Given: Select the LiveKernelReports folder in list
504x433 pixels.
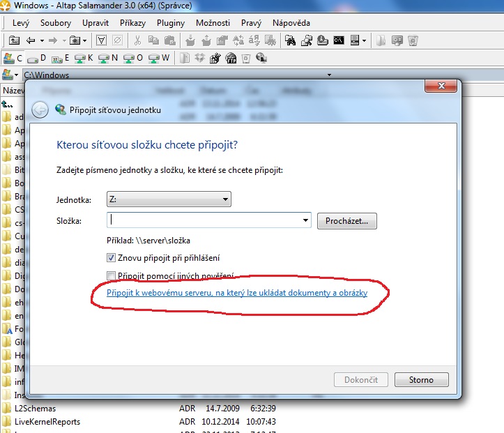Looking at the screenshot, I should click(47, 422).
